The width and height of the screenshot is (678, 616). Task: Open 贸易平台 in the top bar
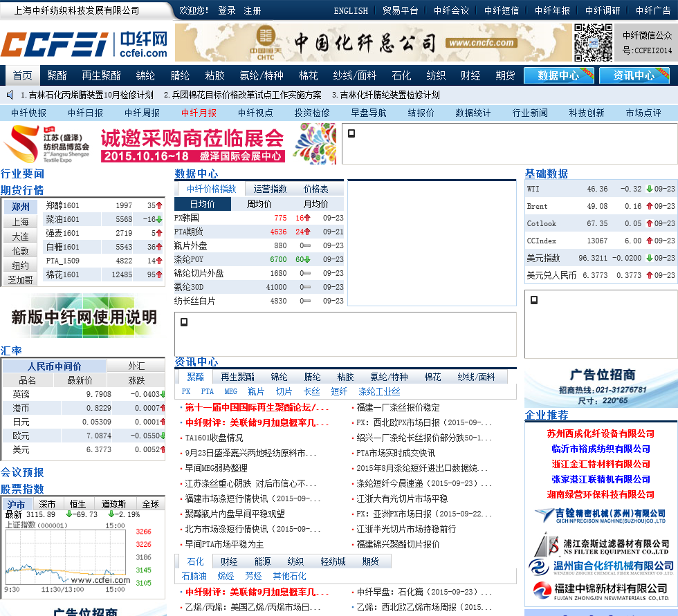(x=401, y=10)
